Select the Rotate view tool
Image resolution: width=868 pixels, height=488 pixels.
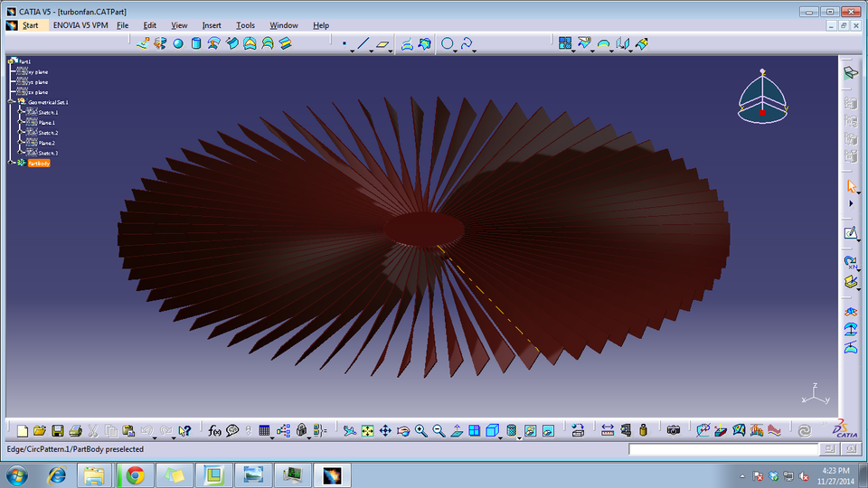click(x=403, y=430)
